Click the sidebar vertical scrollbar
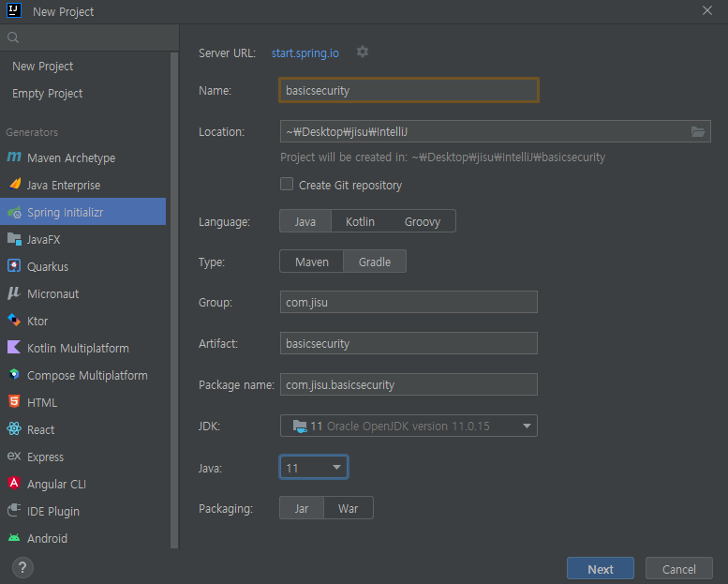 pos(174,300)
